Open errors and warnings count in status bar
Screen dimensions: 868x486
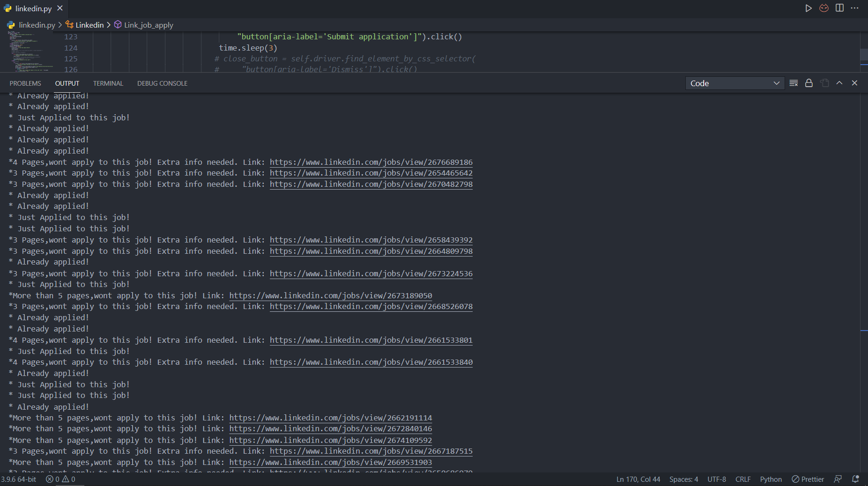(60, 479)
